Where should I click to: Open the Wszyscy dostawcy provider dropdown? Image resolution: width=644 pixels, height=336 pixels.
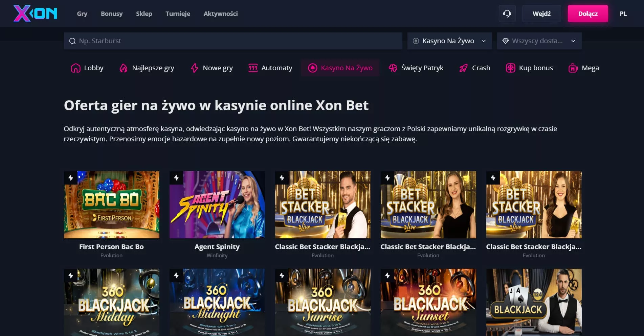point(539,41)
